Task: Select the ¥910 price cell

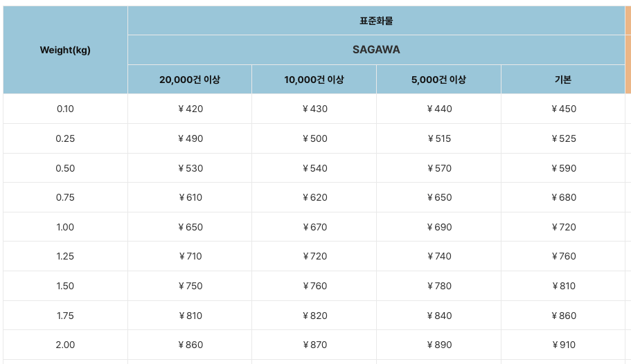Action: (x=563, y=345)
